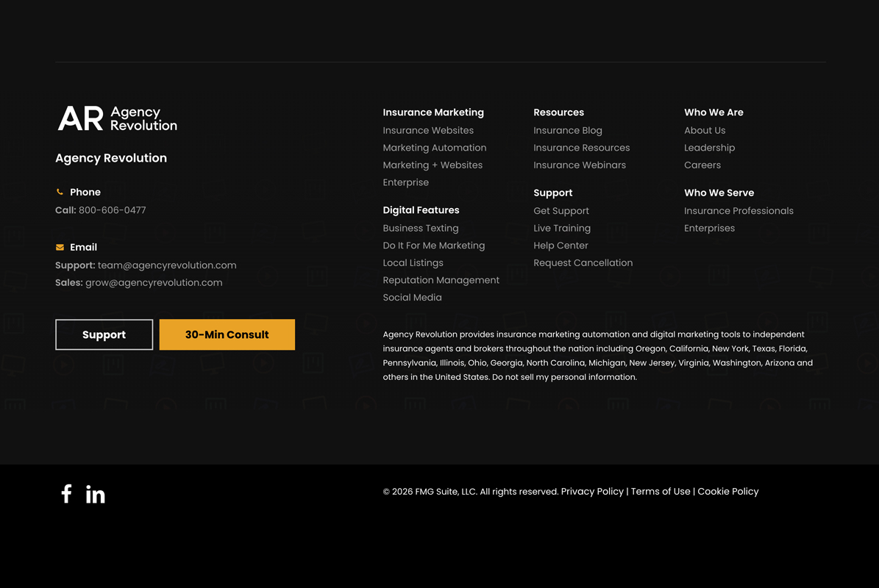Click the Digital Features heading

[421, 210]
